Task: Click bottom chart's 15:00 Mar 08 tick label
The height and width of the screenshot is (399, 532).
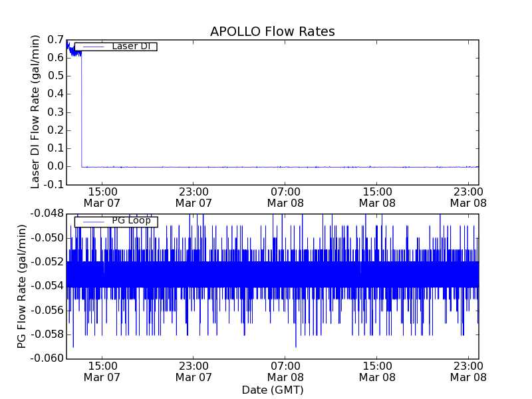Action: pyautogui.click(x=377, y=371)
